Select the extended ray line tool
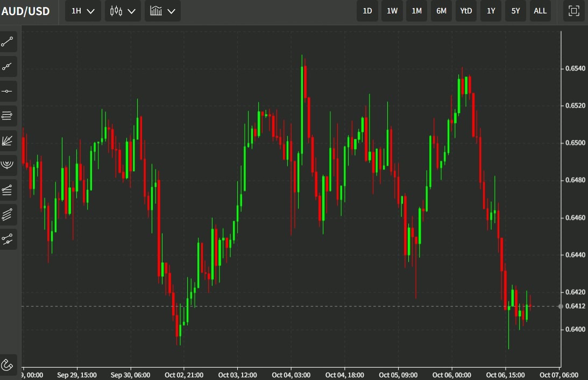This screenshot has height=380, width=588. click(8, 67)
